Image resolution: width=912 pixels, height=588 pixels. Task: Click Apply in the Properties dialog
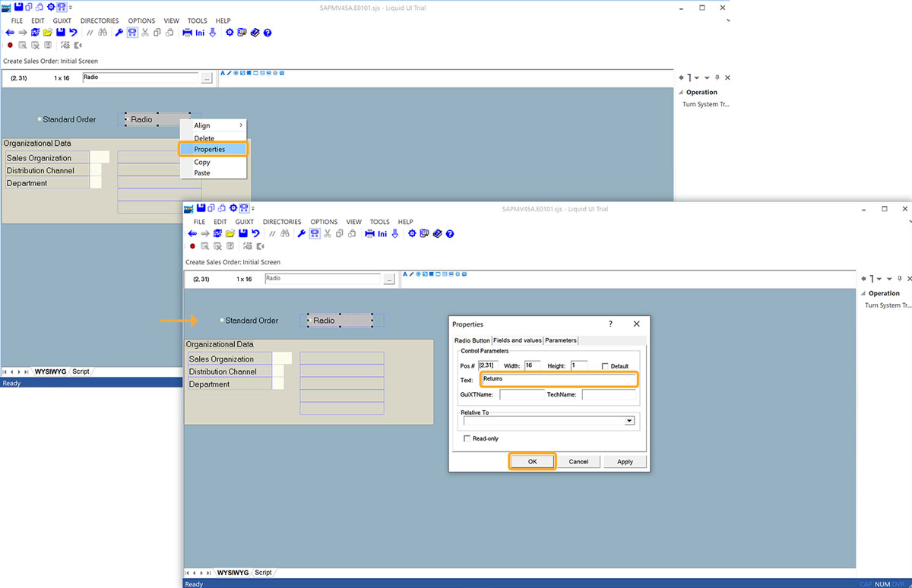coord(625,461)
